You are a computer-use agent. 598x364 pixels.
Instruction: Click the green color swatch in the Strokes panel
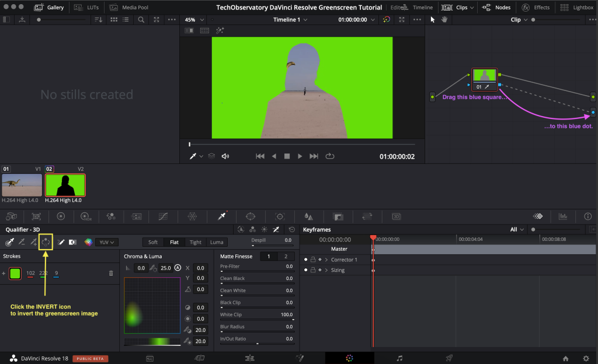coord(15,272)
